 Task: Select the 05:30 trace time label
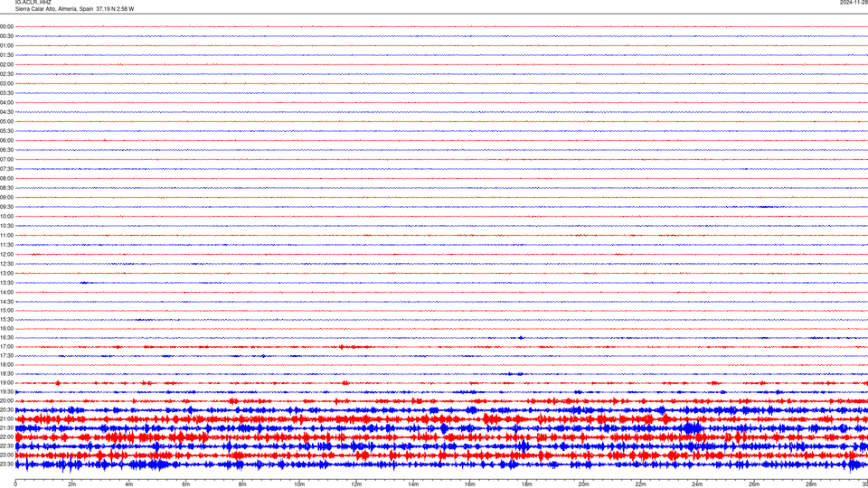(x=6, y=131)
